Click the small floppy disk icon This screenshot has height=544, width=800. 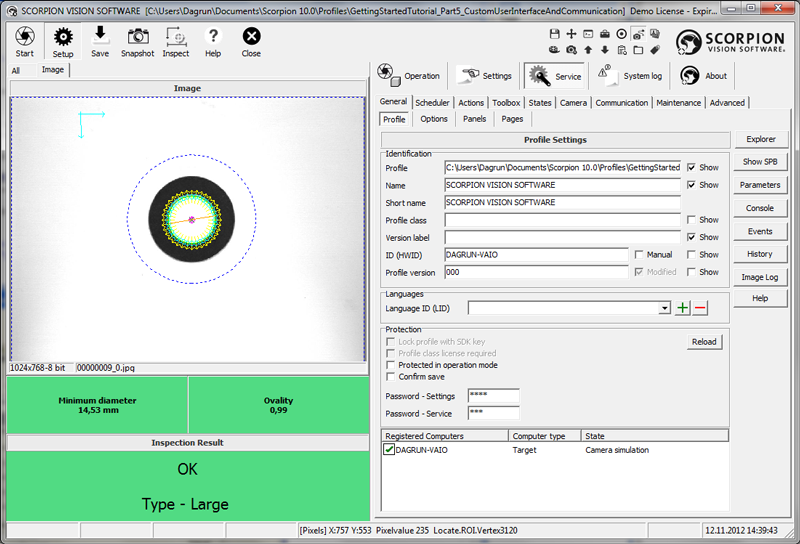coord(554,34)
